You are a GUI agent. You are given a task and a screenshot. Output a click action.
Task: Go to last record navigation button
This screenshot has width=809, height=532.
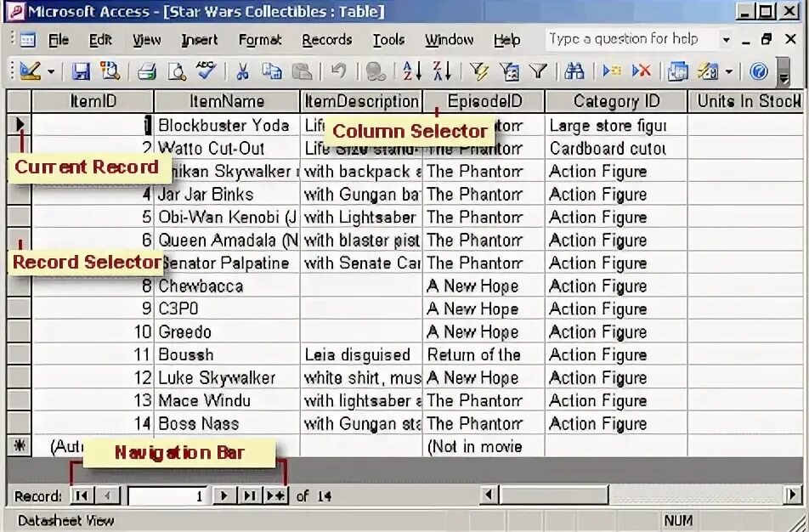click(x=250, y=495)
